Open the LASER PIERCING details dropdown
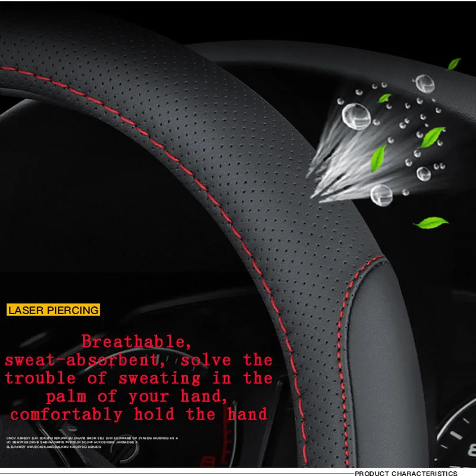The image size is (476, 476). click(x=54, y=309)
